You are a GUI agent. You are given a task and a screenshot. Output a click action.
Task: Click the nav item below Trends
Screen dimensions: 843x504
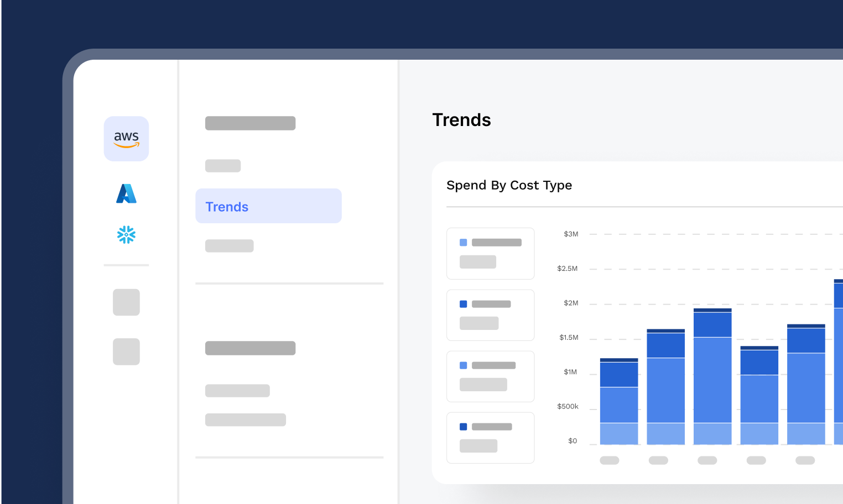click(229, 245)
